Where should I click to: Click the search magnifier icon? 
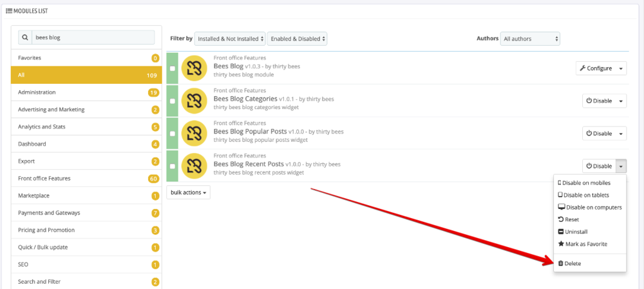(24, 38)
